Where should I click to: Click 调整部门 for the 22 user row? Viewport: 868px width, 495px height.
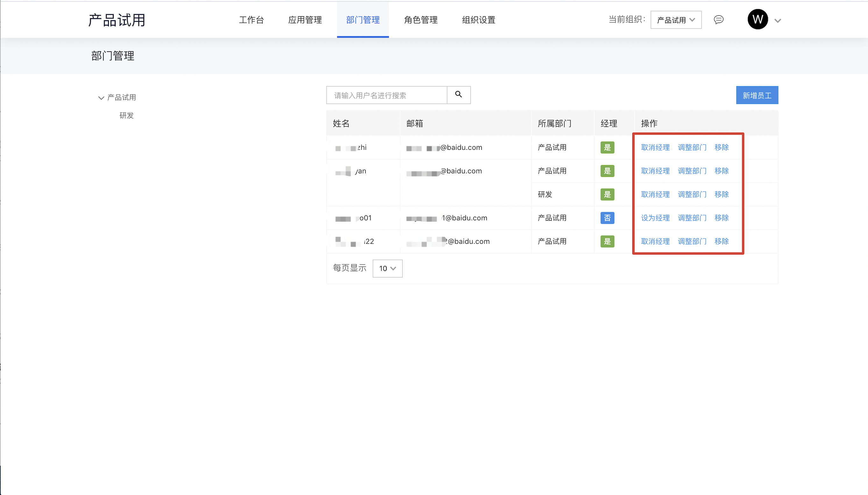[692, 241]
